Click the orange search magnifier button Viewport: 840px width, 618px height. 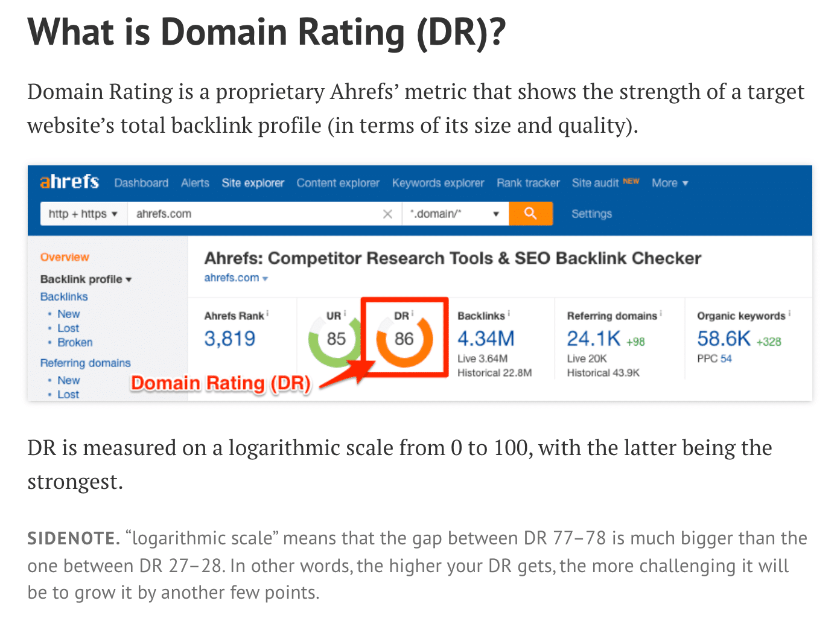click(x=530, y=214)
